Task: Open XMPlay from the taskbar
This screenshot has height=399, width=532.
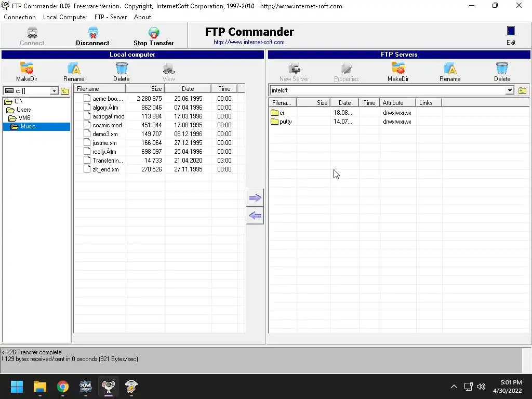Action: point(86,387)
